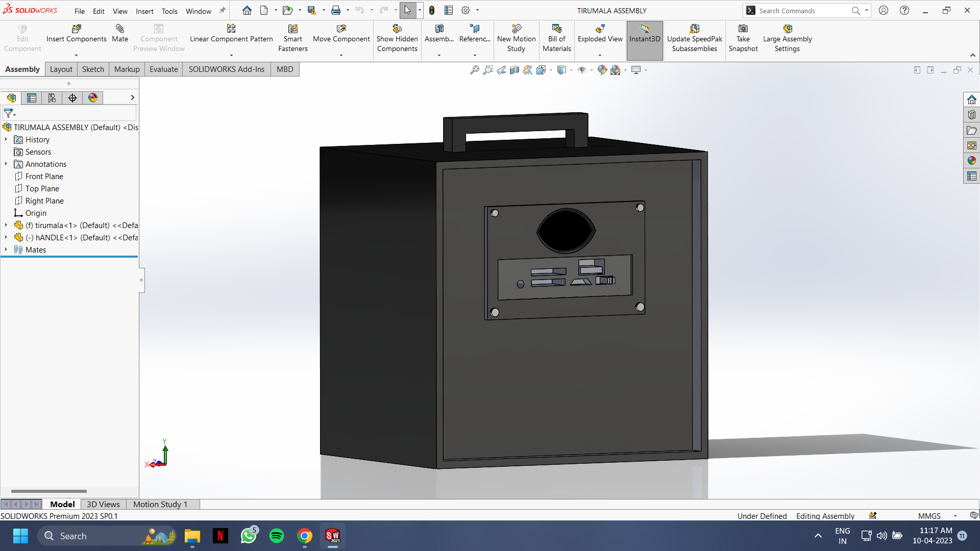Open Insert Components dropdown arrow
980x551 pixels.
coord(76,55)
